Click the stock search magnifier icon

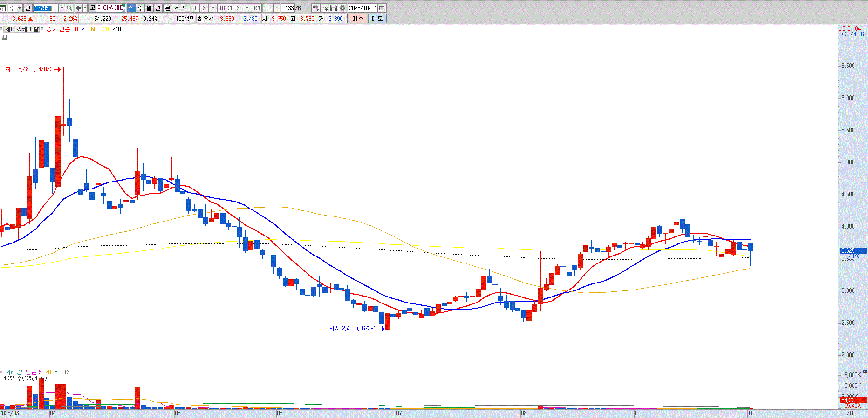69,8
